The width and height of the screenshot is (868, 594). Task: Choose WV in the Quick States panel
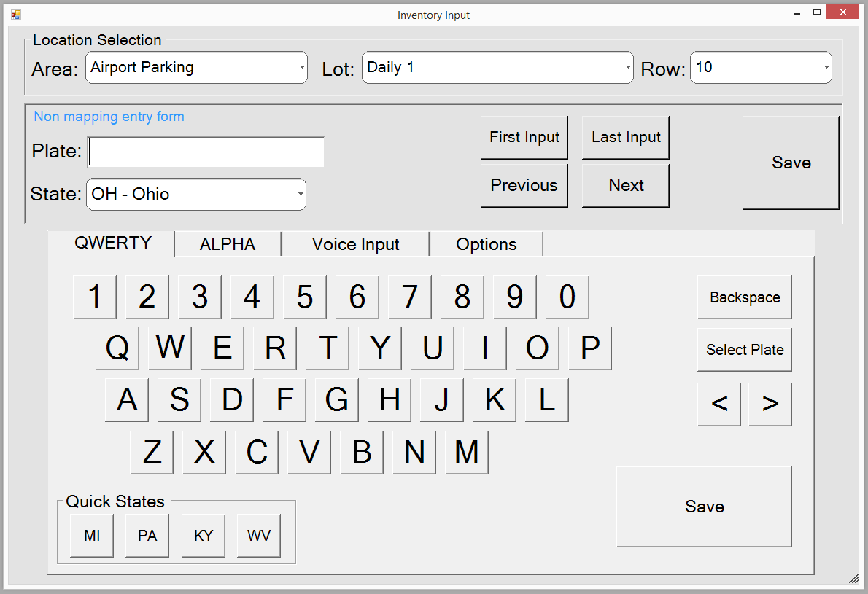tap(257, 534)
